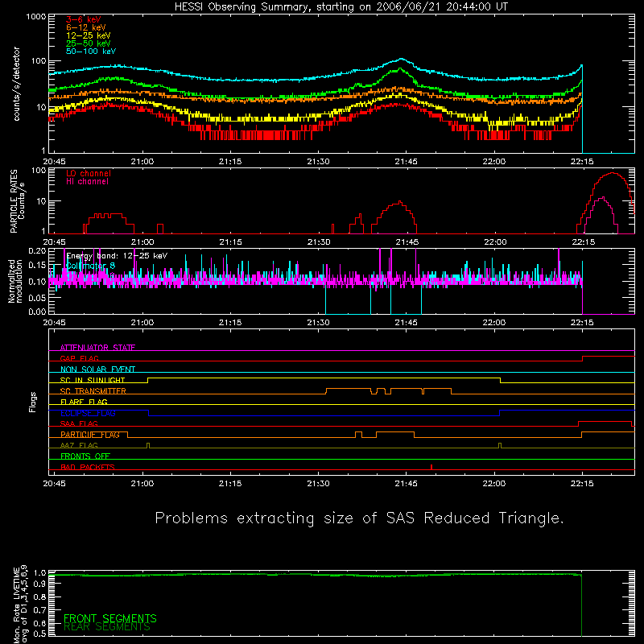Click the SAS Reduced Triangle problem message
644x644 pixels.
(x=359, y=518)
